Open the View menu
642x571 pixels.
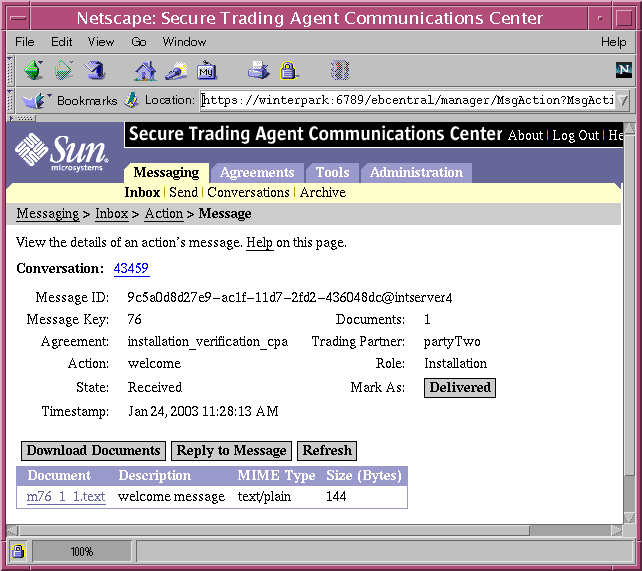[x=101, y=42]
